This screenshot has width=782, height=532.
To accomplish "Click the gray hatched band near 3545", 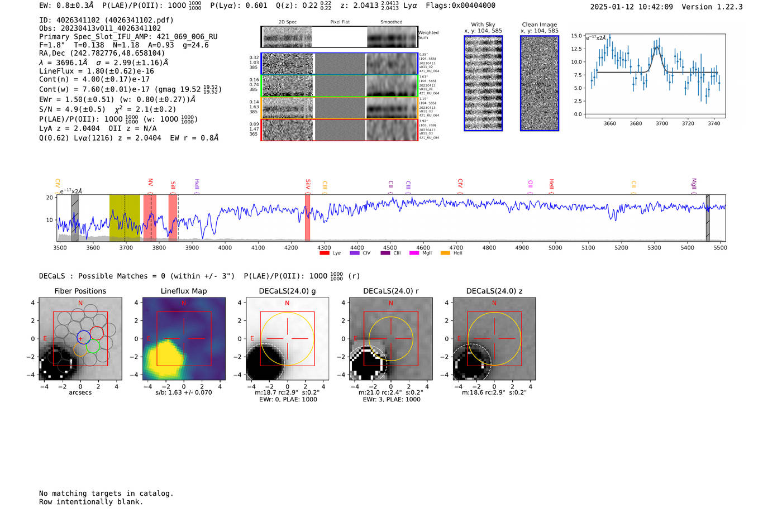I will point(75,218).
